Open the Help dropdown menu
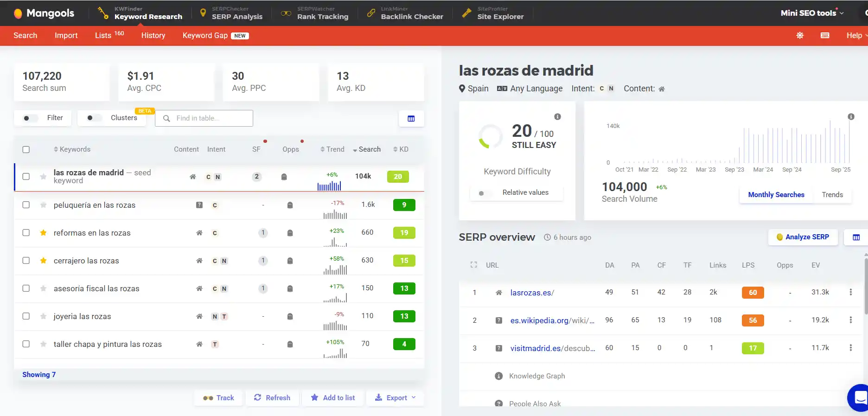This screenshot has width=868, height=416. (857, 35)
